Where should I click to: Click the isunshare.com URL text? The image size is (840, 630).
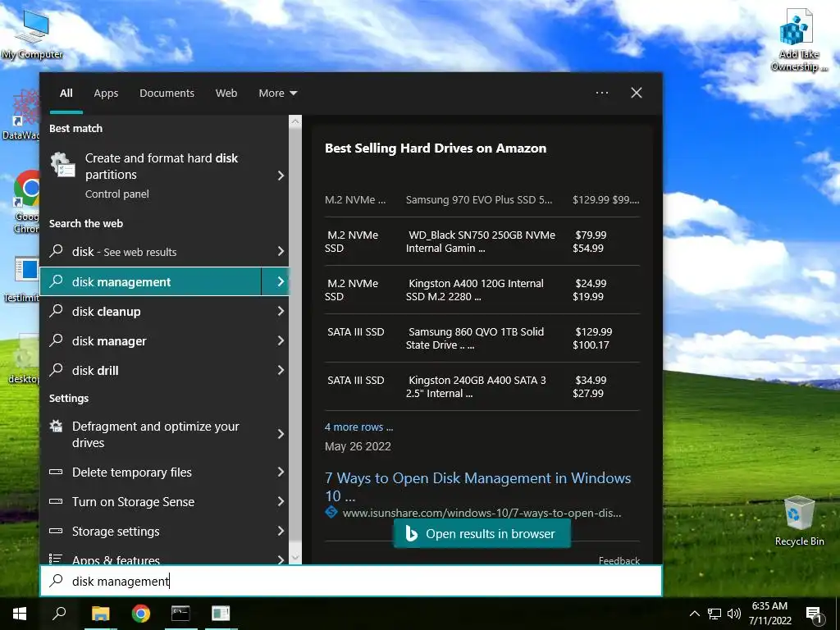[482, 513]
